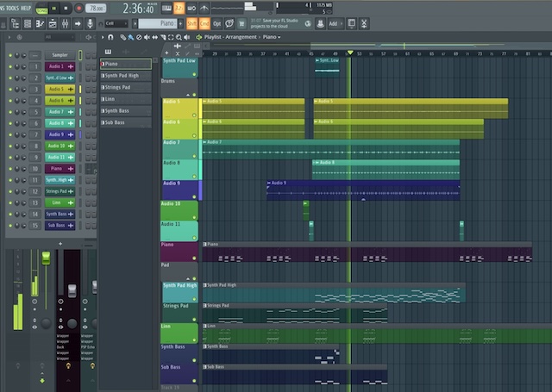Click the shopping cart icon

241,23
